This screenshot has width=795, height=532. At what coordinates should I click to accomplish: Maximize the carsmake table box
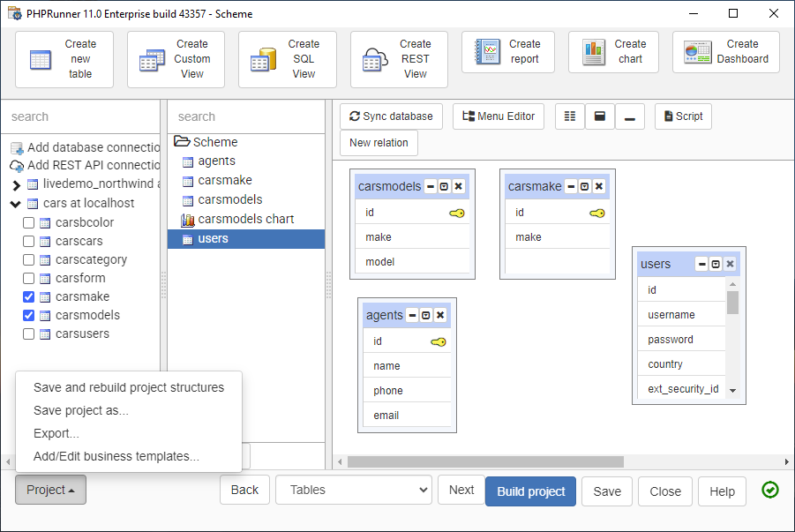click(x=585, y=187)
